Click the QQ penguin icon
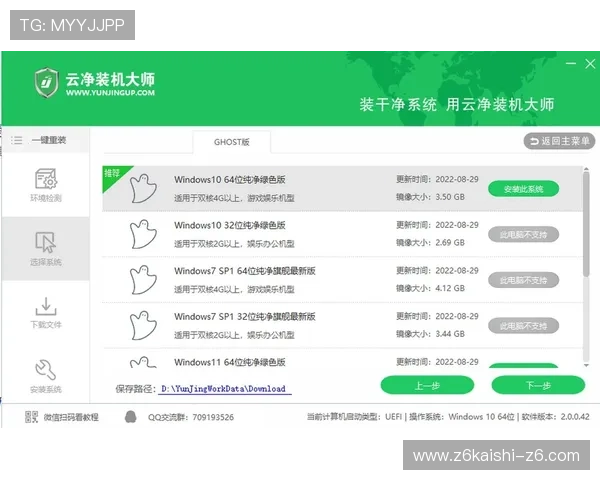This screenshot has width=600, height=480. (131, 417)
